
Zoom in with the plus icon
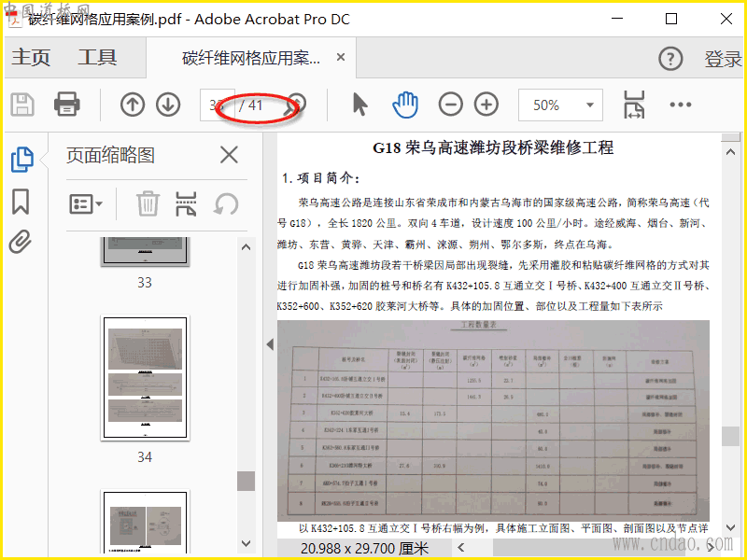coord(486,105)
